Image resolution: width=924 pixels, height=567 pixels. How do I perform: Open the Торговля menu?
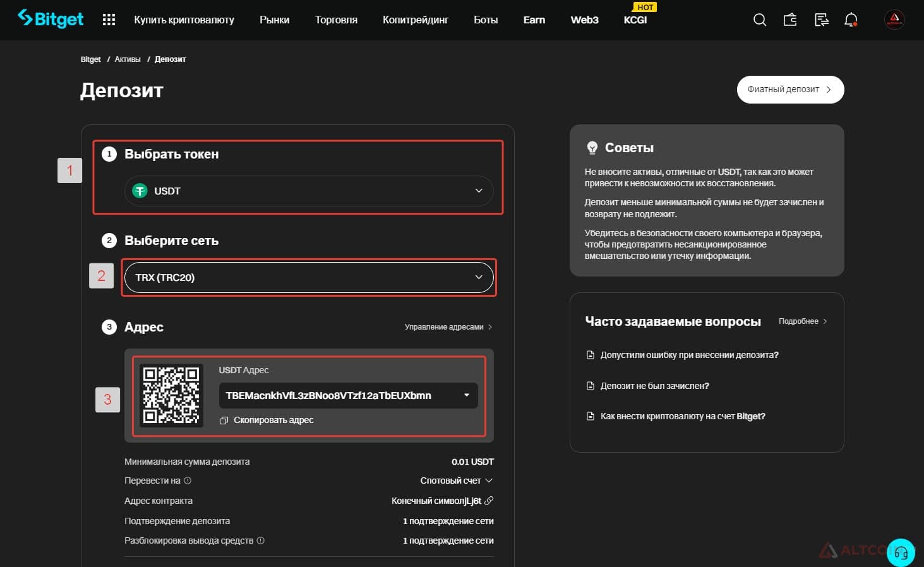coord(336,20)
